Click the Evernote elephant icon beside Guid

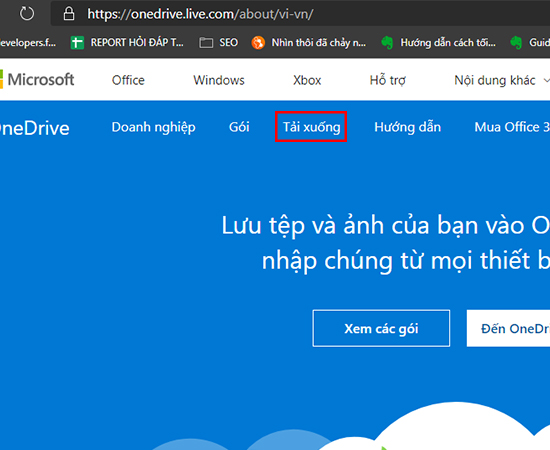tap(516, 43)
